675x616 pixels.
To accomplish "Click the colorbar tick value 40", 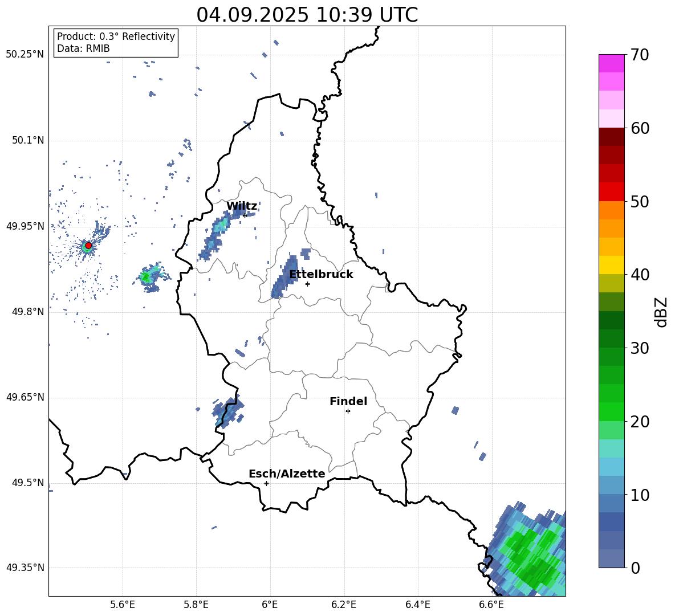I will pyautogui.click(x=640, y=275).
